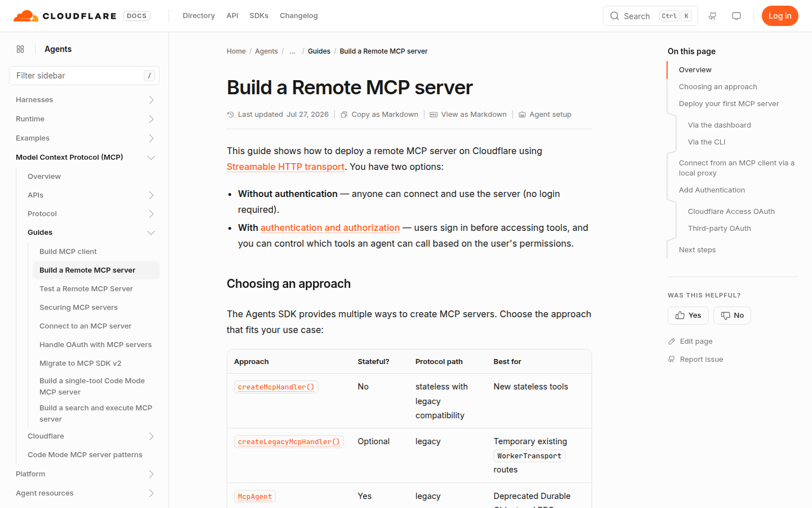Open the SDKs top nav item
The width and height of the screenshot is (812, 508).
pyautogui.click(x=259, y=16)
